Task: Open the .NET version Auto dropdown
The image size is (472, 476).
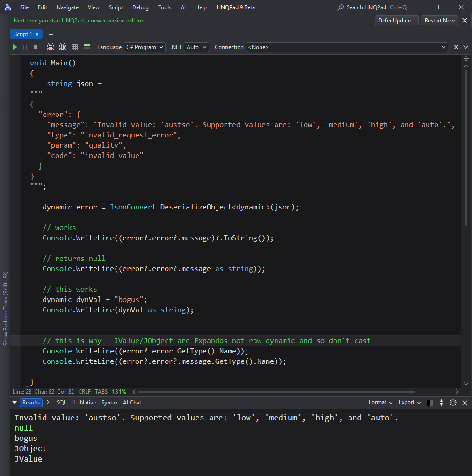Action: (196, 47)
